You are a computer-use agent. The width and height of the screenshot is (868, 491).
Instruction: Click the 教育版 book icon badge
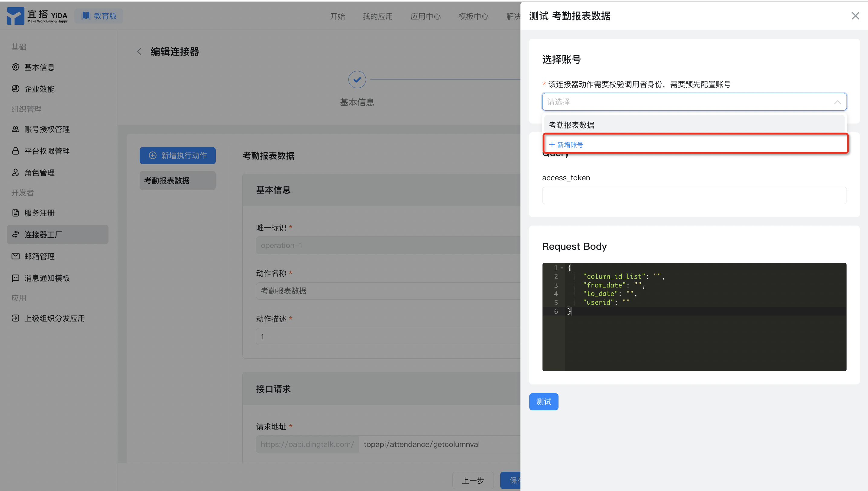click(x=86, y=15)
